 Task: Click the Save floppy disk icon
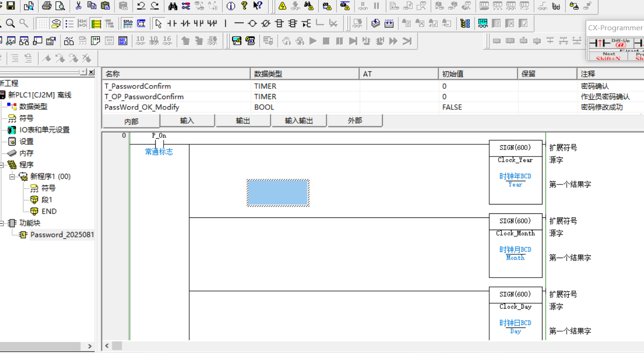tap(10, 6)
